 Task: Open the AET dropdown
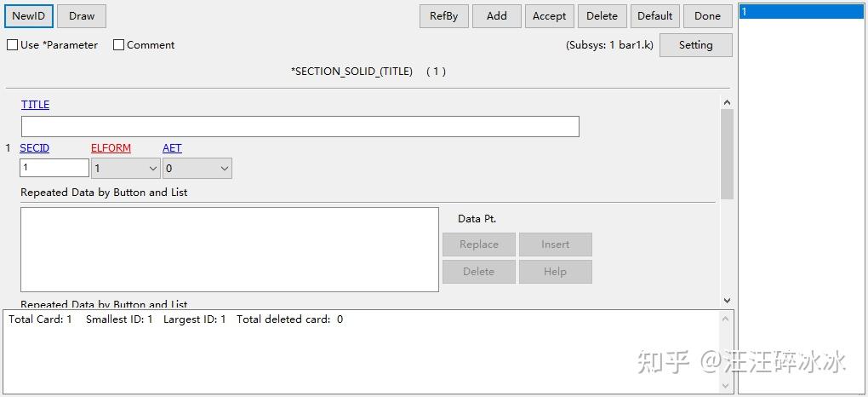225,169
